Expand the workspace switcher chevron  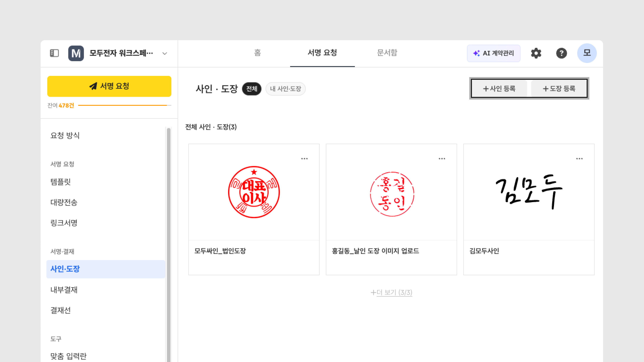(165, 53)
